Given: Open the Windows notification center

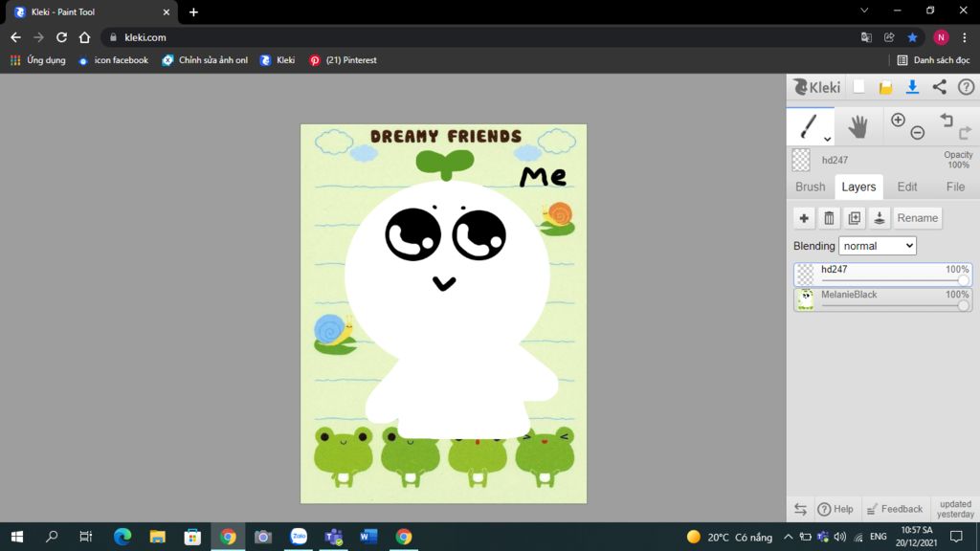Looking at the screenshot, I should coord(956,537).
